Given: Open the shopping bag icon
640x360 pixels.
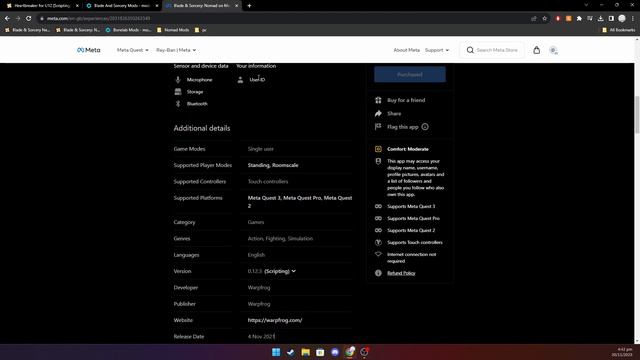Looking at the screenshot, I should [536, 50].
